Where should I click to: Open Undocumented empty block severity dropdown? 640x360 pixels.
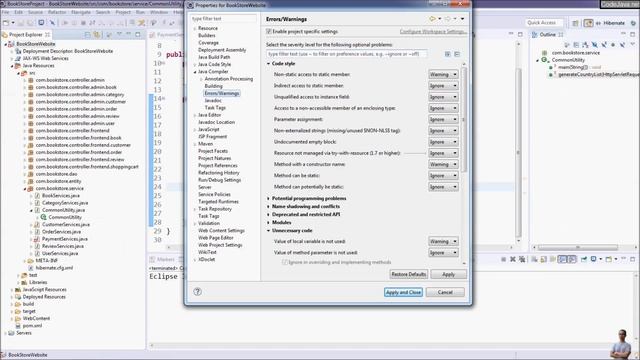click(x=443, y=142)
